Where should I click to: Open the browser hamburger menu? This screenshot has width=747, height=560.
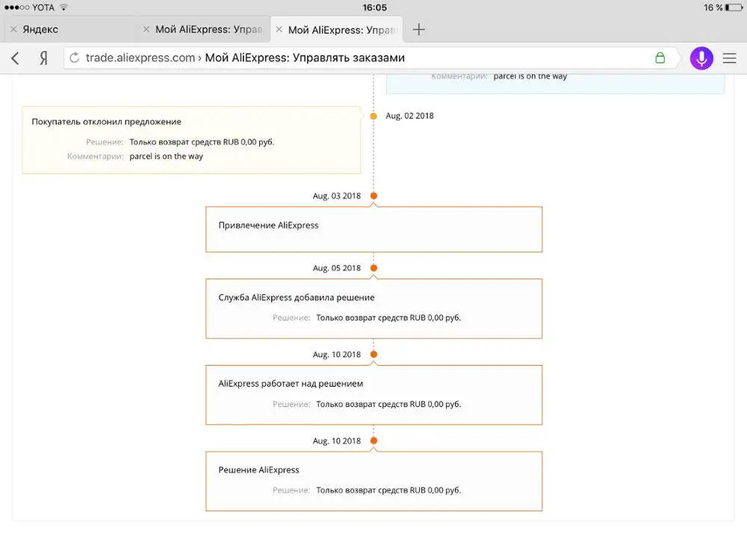click(x=729, y=58)
